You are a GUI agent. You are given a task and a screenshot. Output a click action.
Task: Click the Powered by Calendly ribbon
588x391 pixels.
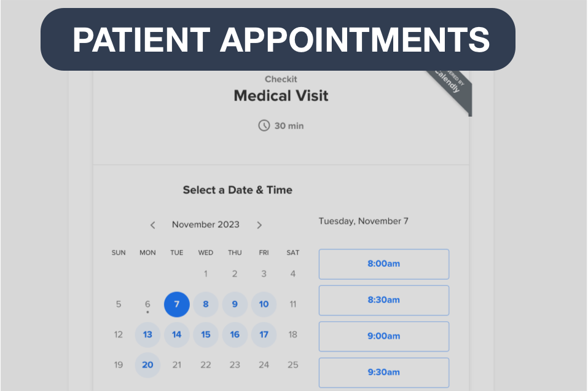[x=452, y=88]
